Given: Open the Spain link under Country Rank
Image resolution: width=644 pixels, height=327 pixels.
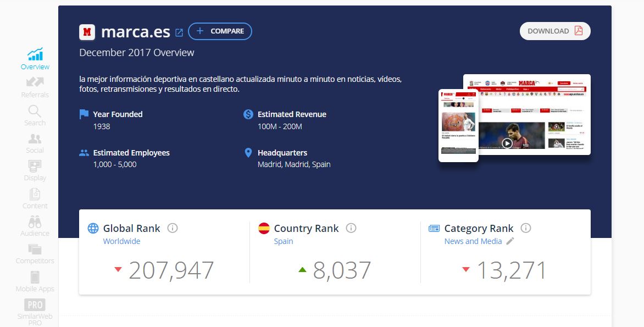Looking at the screenshot, I should [284, 241].
